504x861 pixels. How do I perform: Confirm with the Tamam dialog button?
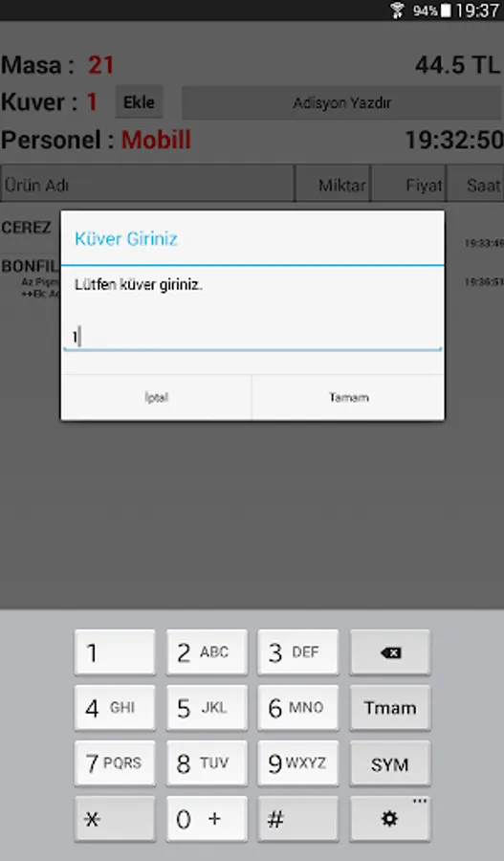pyautogui.click(x=349, y=398)
